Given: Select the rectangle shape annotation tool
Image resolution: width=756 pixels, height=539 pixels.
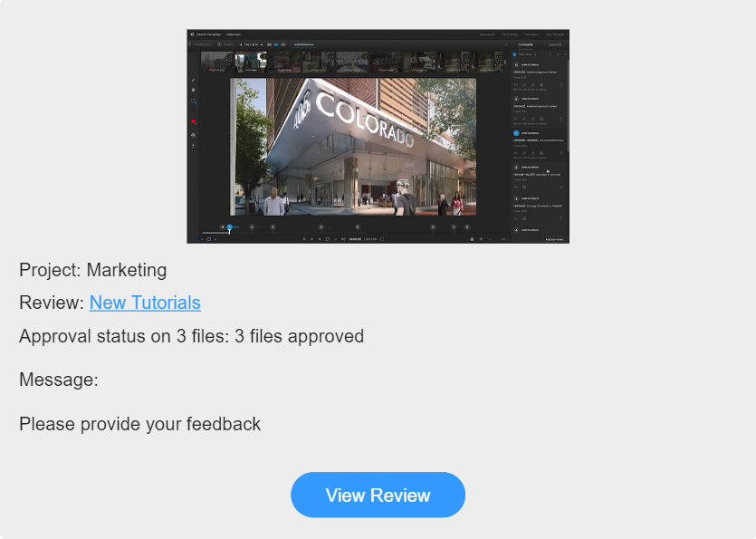Looking at the screenshot, I should pyautogui.click(x=193, y=101).
